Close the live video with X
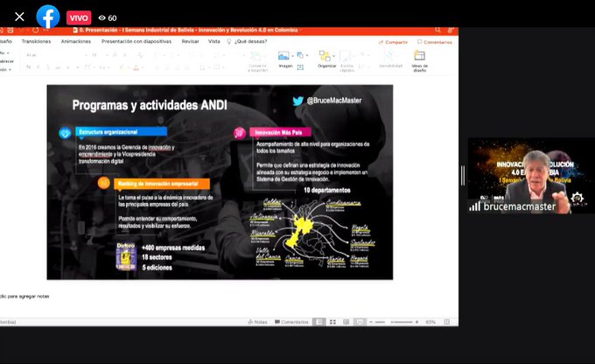 [x=19, y=17]
